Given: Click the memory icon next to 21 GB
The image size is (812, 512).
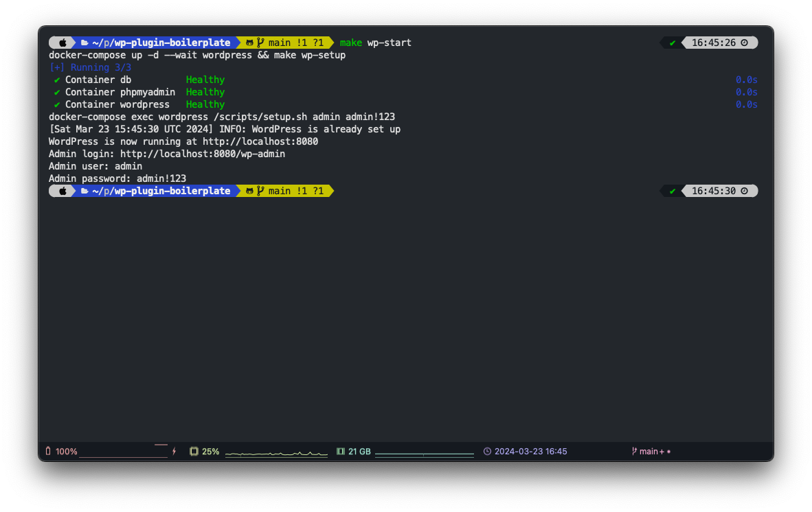Looking at the screenshot, I should tap(340, 452).
